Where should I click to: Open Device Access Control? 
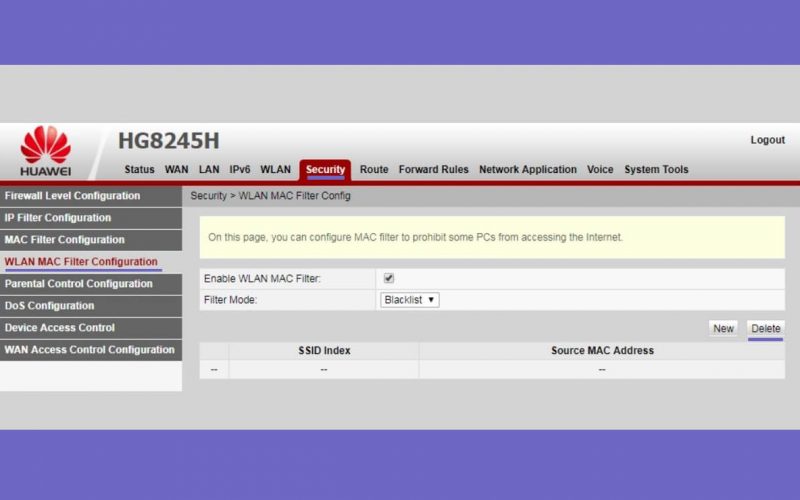[91, 328]
